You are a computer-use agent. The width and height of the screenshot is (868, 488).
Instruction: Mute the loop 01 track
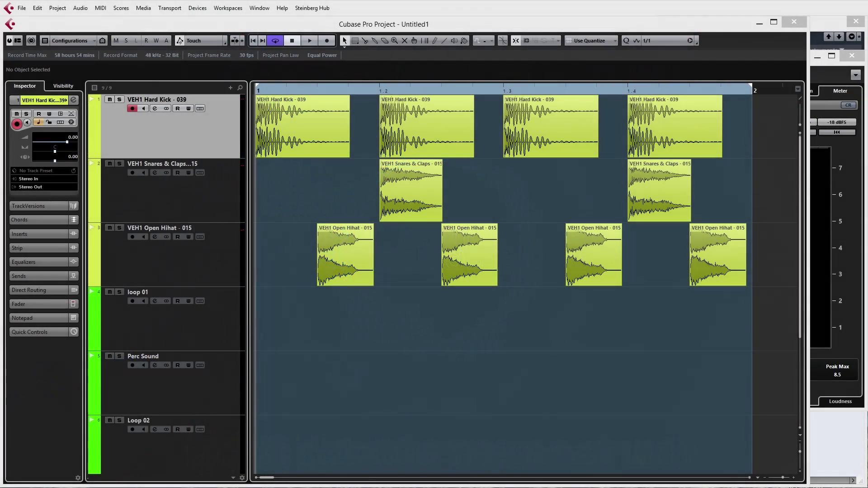(109, 292)
